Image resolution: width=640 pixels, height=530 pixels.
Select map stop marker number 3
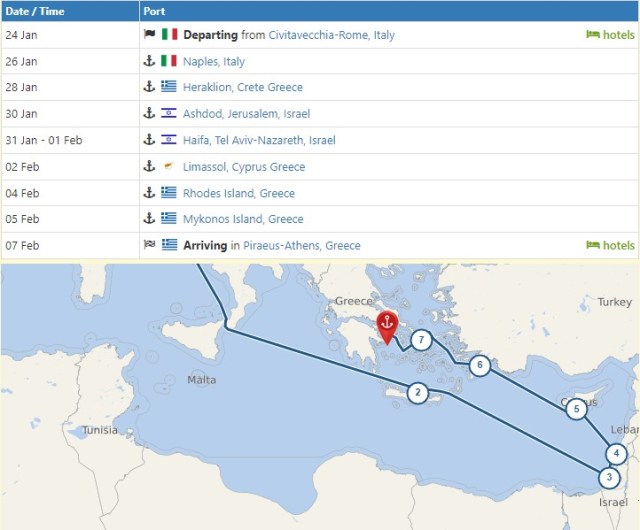609,478
